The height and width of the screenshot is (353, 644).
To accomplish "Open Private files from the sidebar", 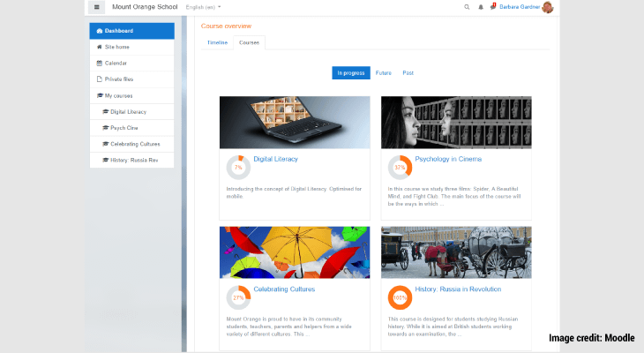I will tap(131, 79).
